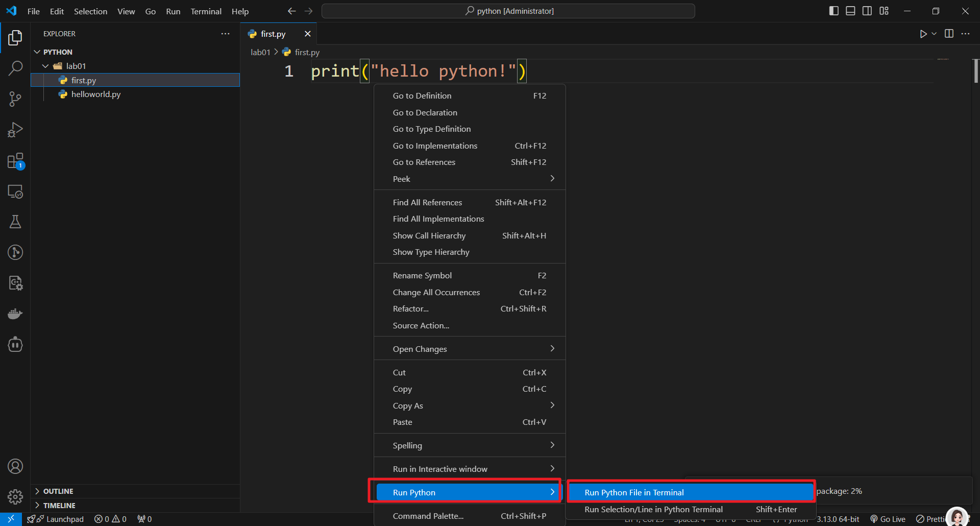Click the Python 3.13.0 64-bit interpreter selector
Viewport: 980px width, 526px height.
(838, 519)
